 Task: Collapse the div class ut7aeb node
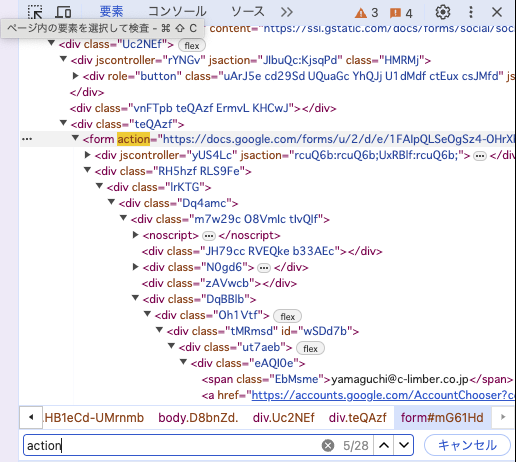tap(171, 346)
